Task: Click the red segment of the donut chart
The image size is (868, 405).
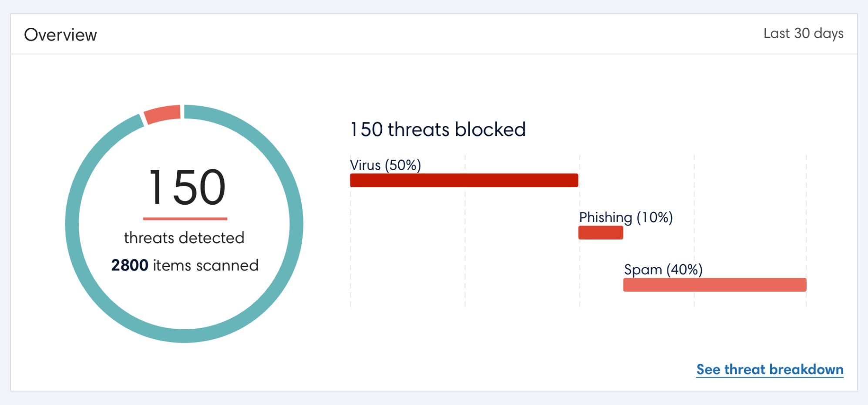Action: tap(162, 114)
